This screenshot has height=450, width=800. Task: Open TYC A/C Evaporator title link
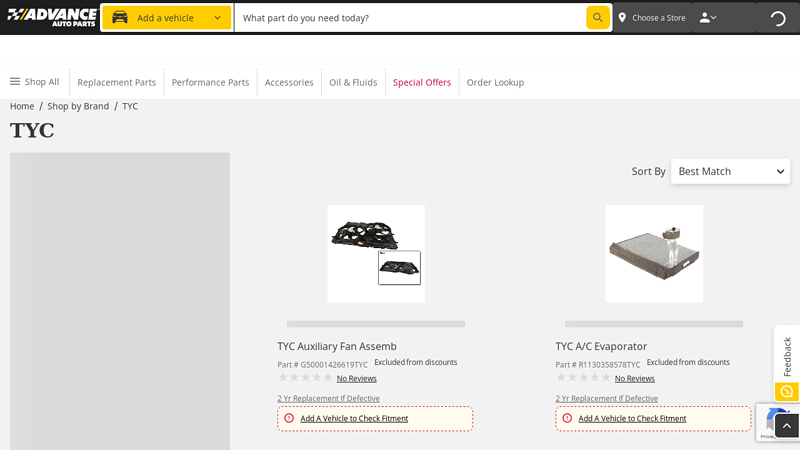601,346
